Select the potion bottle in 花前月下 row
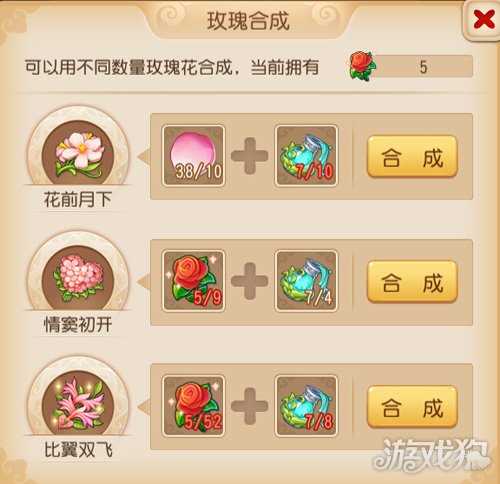The image size is (500, 484). coord(306,156)
